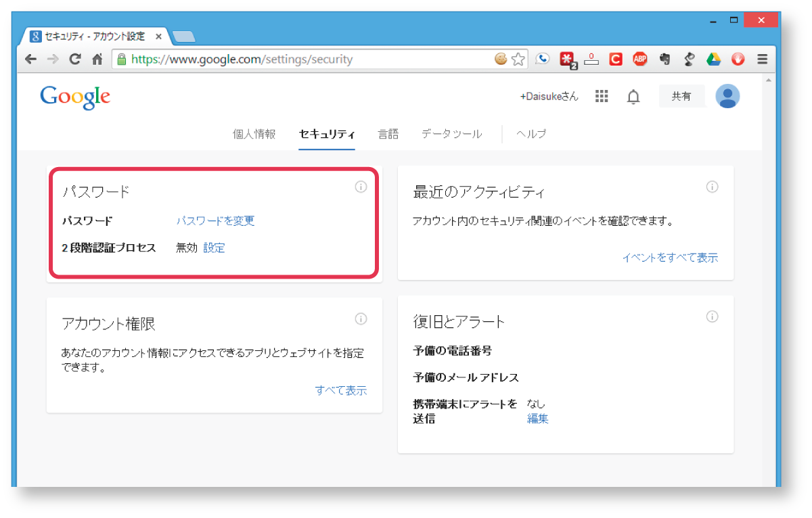The height and width of the screenshot is (518, 812).
Task: Open the Chrome hamburger menu
Action: (x=763, y=60)
